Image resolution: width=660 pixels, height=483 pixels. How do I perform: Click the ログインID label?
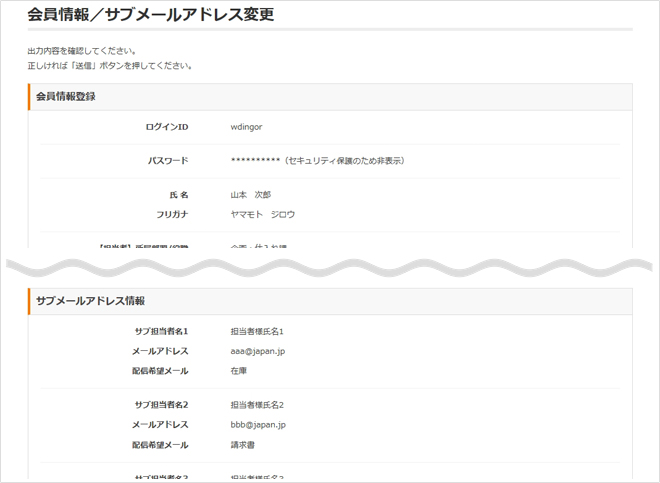point(166,127)
